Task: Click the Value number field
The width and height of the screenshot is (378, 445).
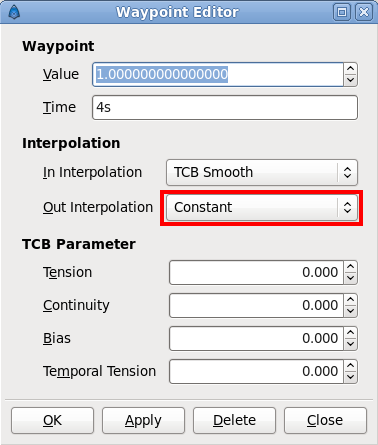Action: coord(218,74)
